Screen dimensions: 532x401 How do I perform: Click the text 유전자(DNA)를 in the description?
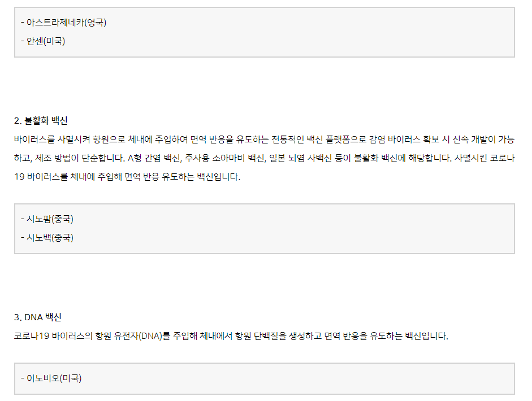click(142, 336)
